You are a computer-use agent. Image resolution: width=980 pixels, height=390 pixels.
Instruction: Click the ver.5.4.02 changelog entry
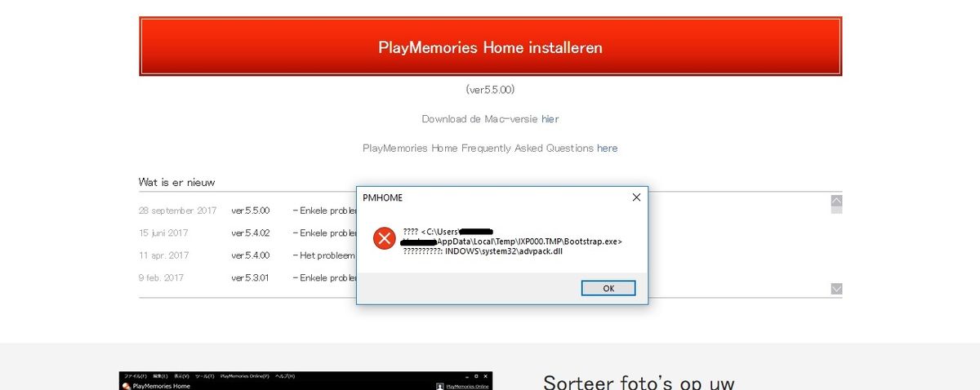[250, 233]
